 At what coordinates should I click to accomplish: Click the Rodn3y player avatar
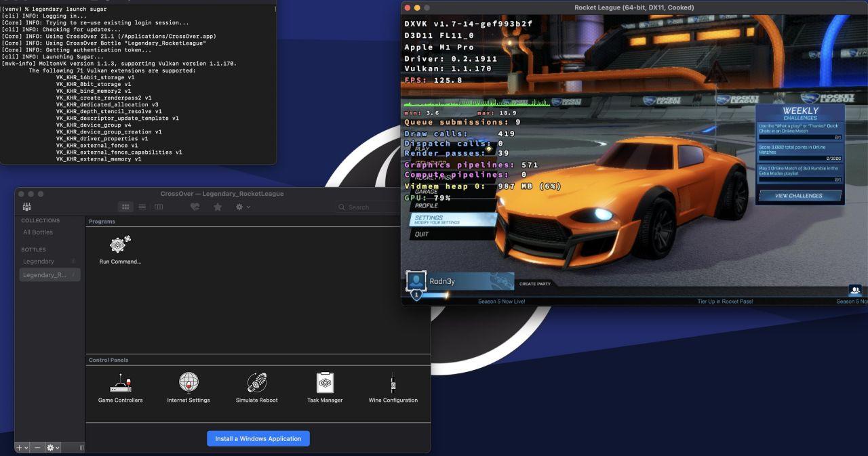416,281
